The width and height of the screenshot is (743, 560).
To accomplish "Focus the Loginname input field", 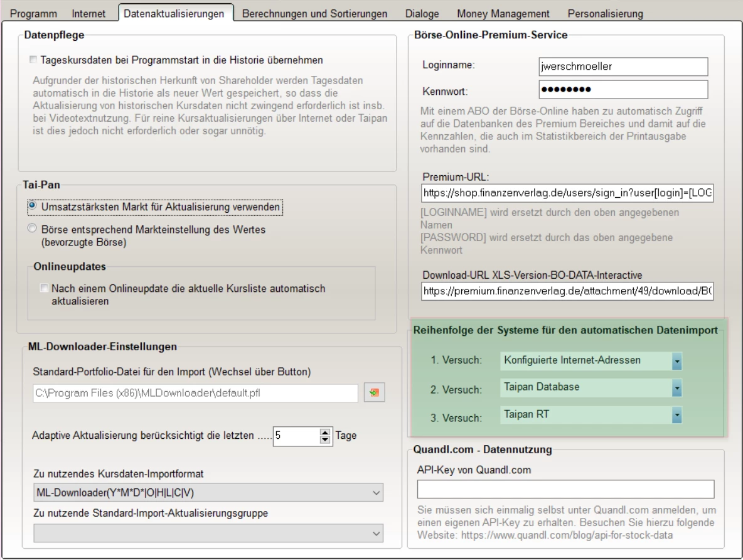I will (623, 67).
